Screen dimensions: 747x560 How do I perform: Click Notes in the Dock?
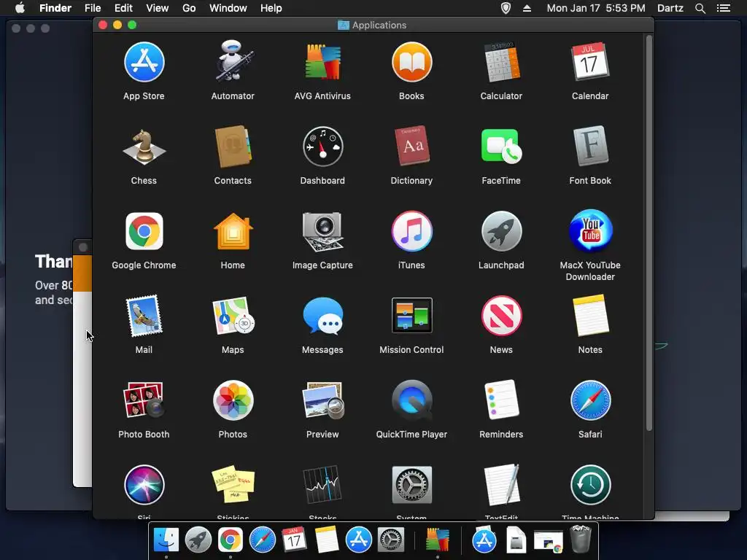pos(327,540)
